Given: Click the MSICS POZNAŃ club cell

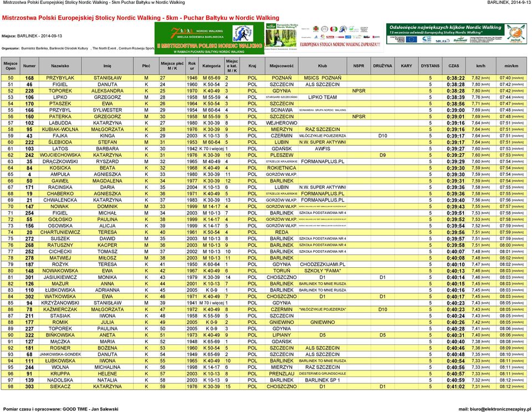Looking at the screenshot, I should coord(323,78).
